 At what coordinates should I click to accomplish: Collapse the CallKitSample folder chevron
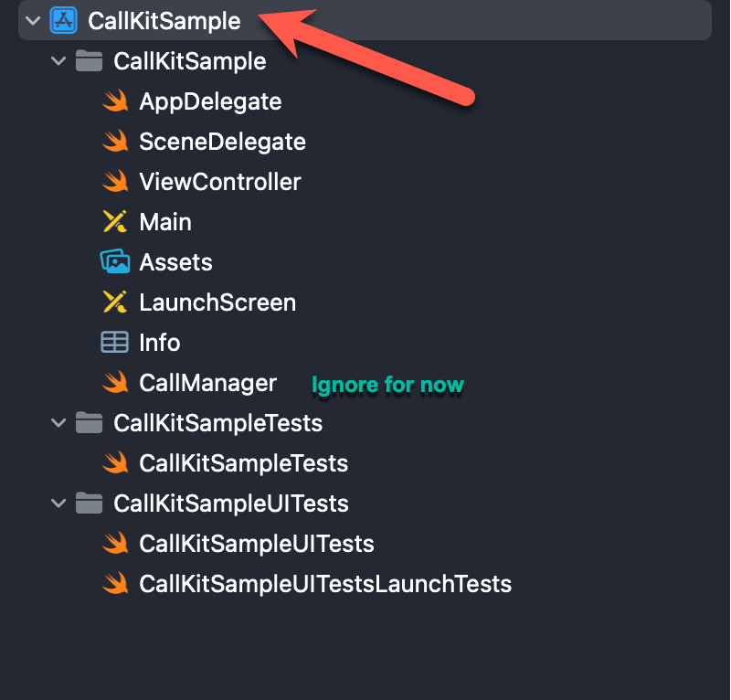58,60
